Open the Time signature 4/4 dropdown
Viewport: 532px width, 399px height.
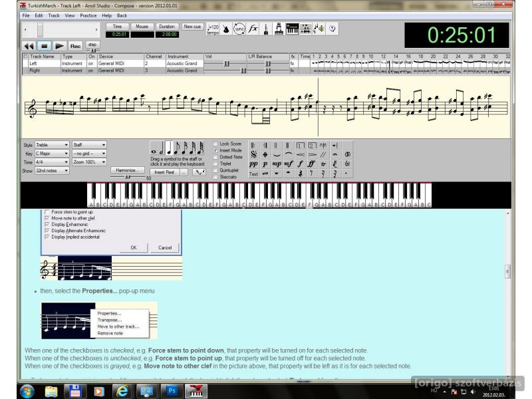pyautogui.click(x=52, y=162)
